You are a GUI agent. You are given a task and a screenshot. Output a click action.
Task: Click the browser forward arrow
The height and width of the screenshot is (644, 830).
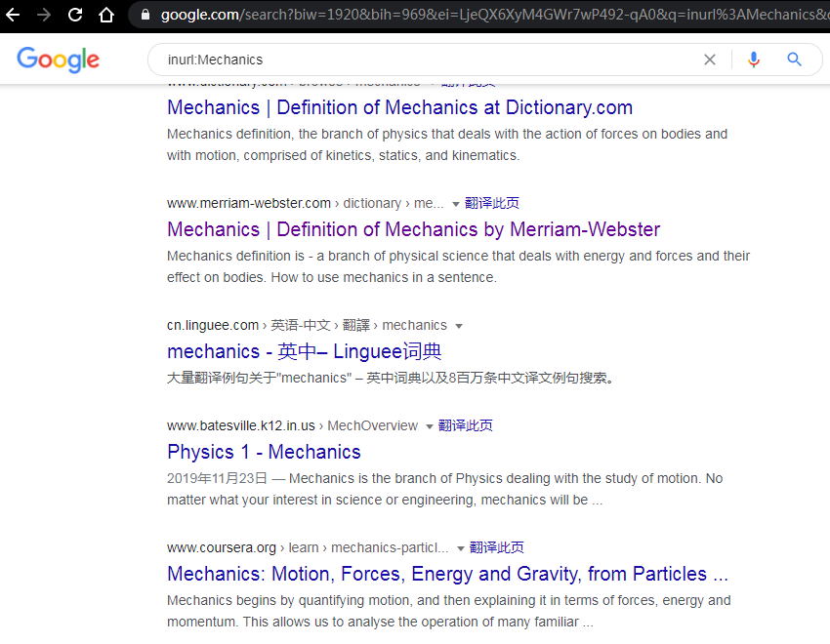click(x=44, y=15)
